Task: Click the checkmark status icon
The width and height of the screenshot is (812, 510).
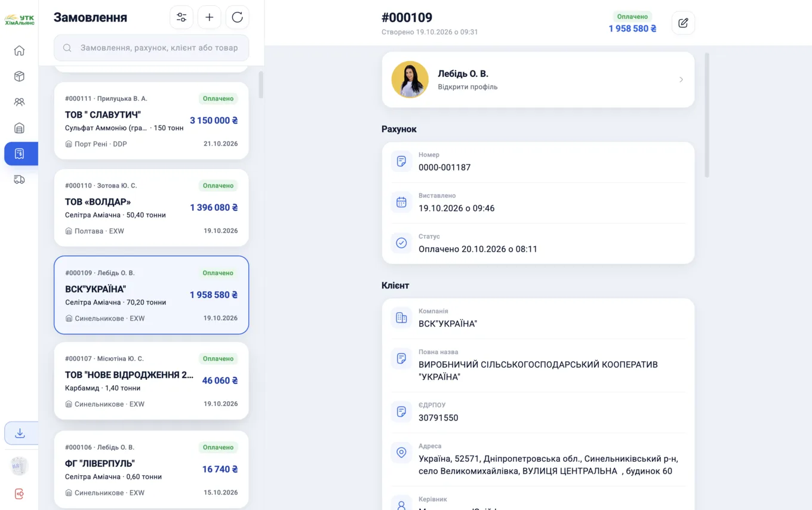Action: click(x=401, y=243)
